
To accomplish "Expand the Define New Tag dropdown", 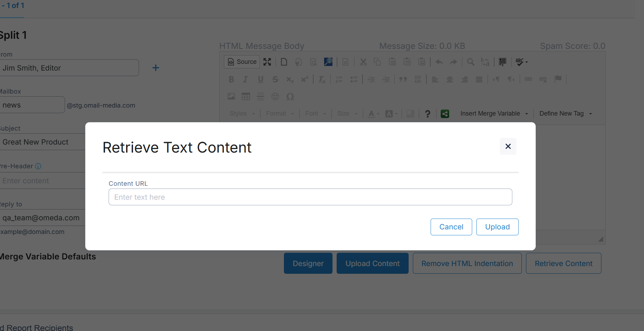I will (565, 113).
